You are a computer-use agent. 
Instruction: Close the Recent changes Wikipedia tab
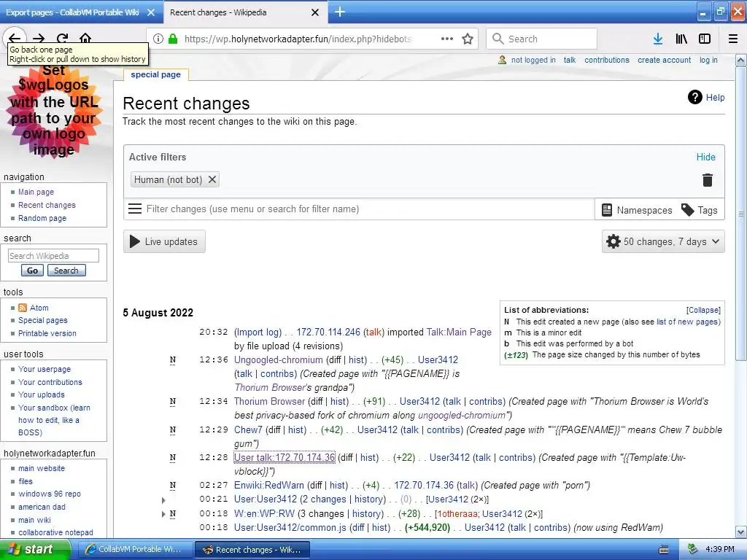[315, 12]
